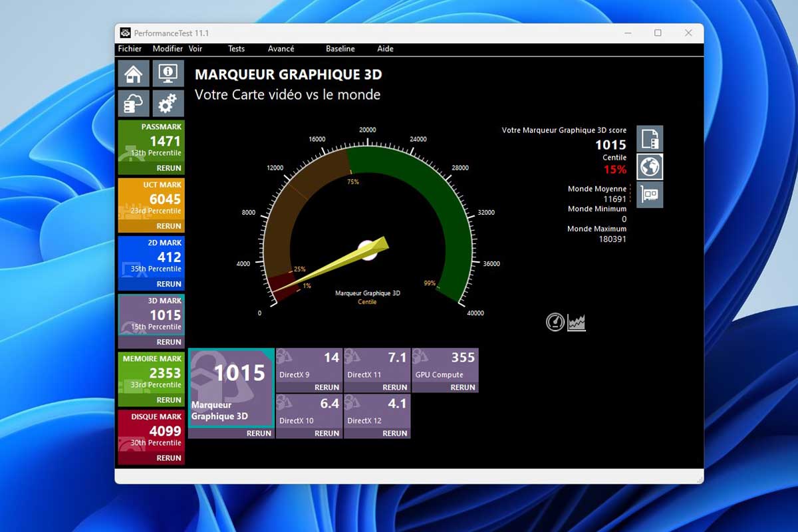Screen dimensions: 798x532
Task: Rerun the PassMark overall test
Action: pos(169,168)
